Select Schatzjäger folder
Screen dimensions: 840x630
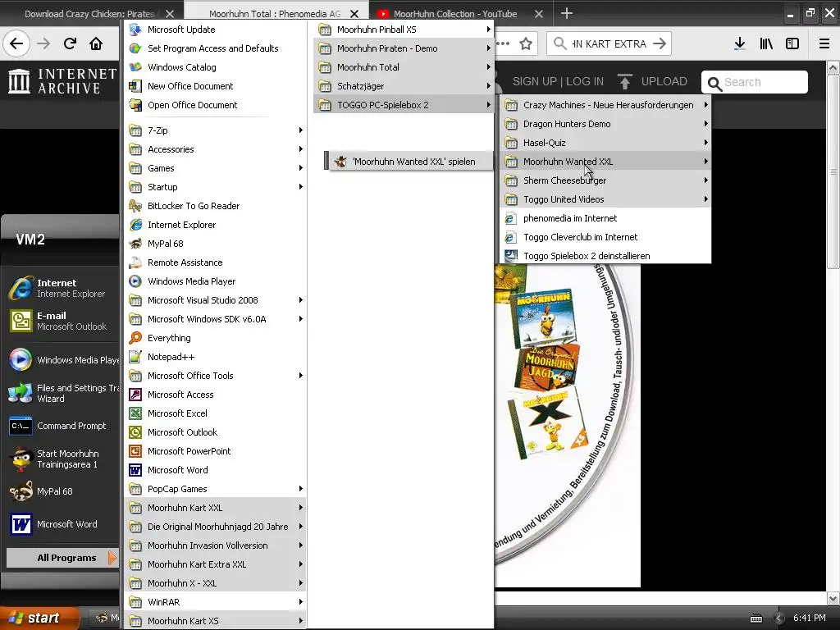[x=404, y=85]
